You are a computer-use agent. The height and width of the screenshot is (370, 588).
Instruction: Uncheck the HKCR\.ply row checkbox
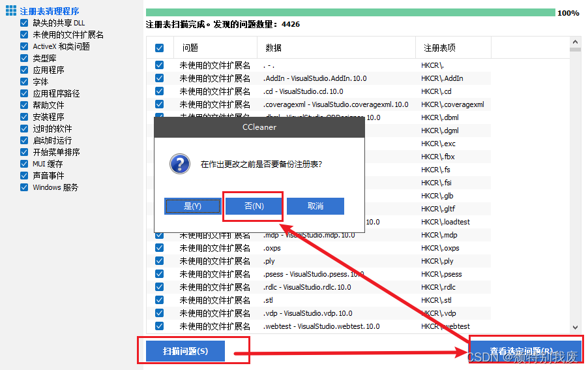[159, 261]
